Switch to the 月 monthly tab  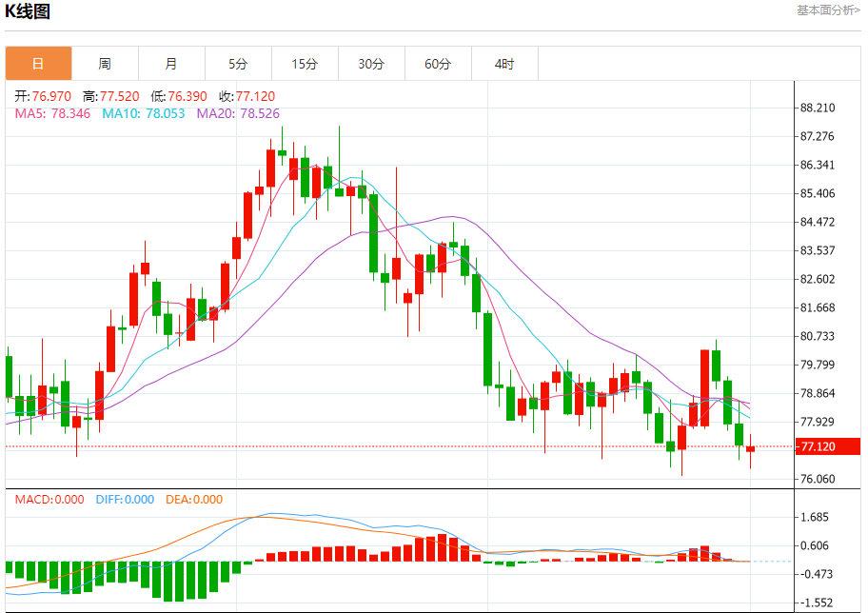pyautogui.click(x=171, y=64)
